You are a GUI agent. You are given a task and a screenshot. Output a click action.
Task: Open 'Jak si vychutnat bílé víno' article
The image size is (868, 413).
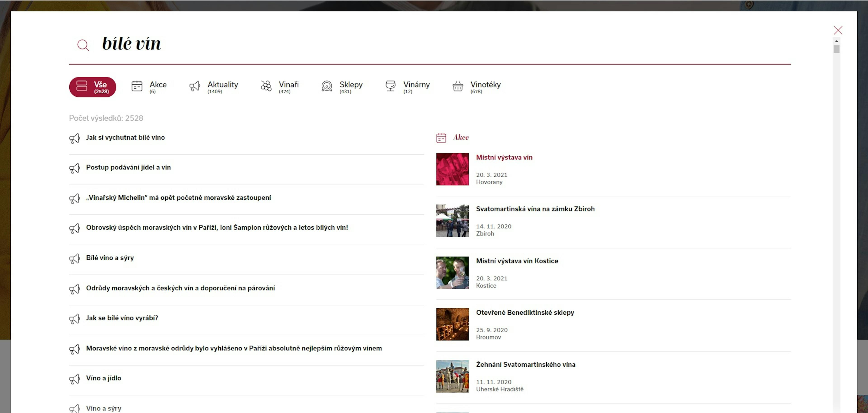click(x=125, y=138)
